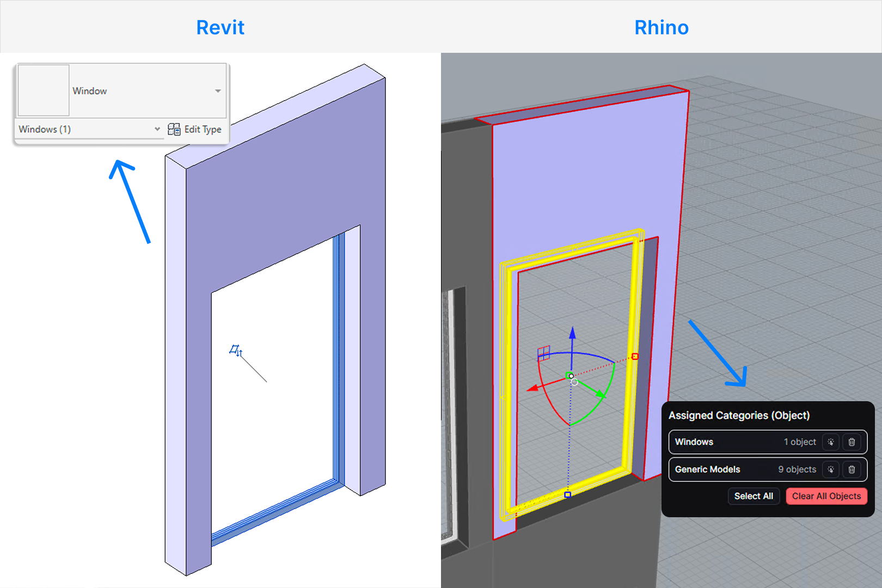Image resolution: width=882 pixels, height=588 pixels.
Task: Click the Edit Type icon in Revit properties
Action: (175, 129)
